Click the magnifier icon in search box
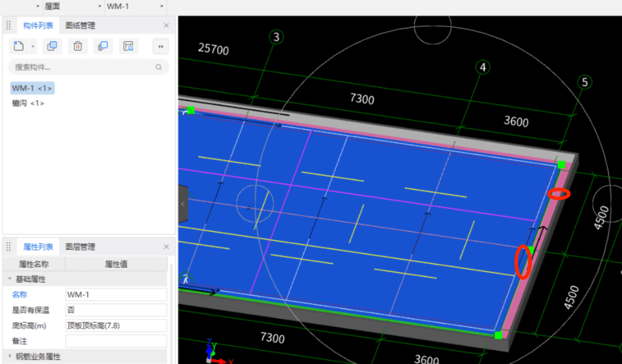This screenshot has width=622, height=364. (159, 67)
